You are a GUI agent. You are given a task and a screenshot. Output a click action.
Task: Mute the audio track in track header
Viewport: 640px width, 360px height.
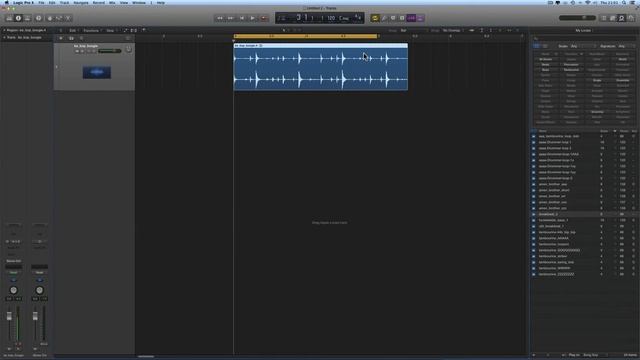(x=77, y=51)
